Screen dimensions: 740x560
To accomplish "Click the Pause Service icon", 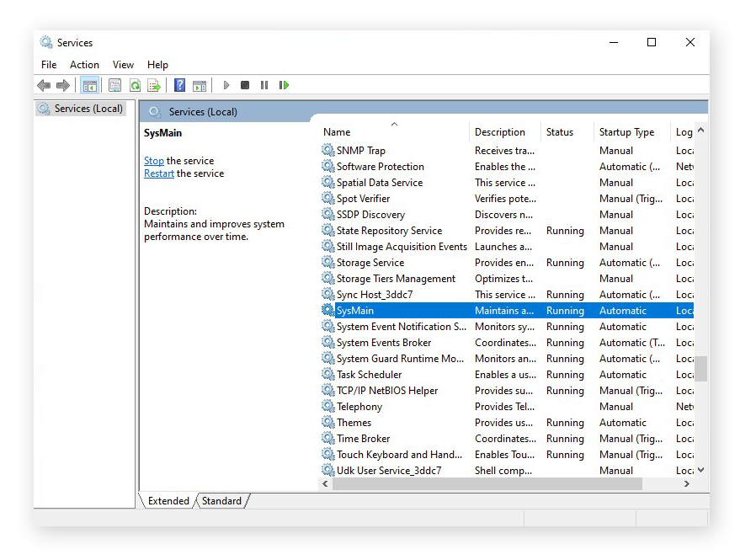I will click(265, 84).
